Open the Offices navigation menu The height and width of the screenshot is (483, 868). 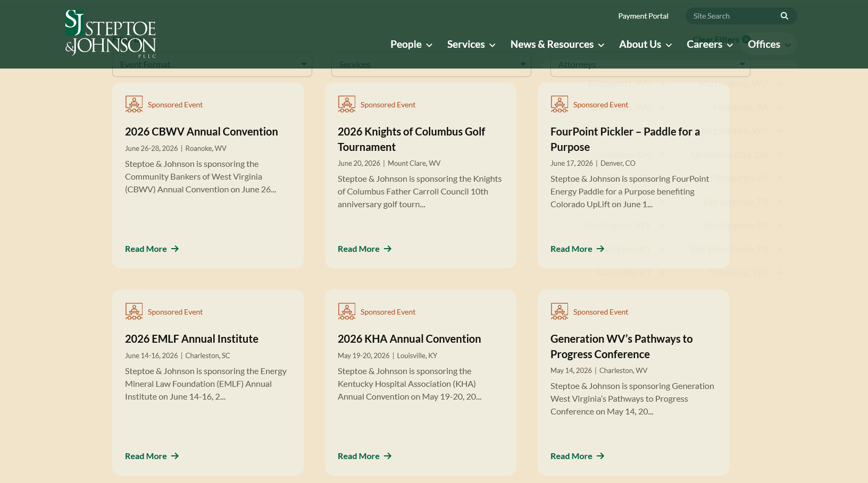tap(769, 45)
